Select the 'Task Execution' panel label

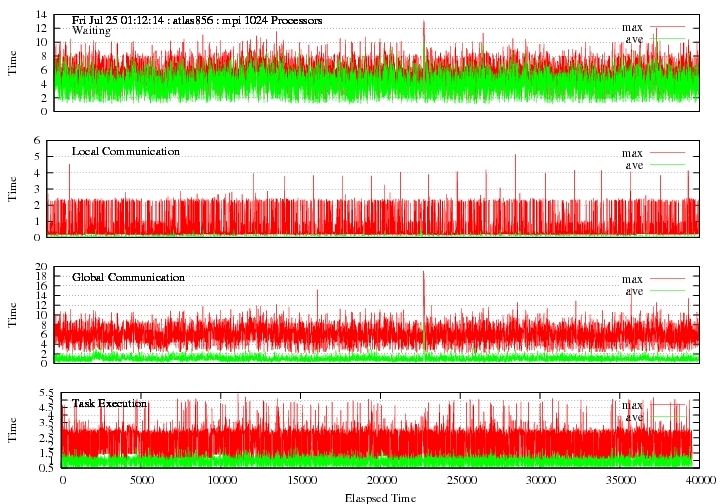109,403
